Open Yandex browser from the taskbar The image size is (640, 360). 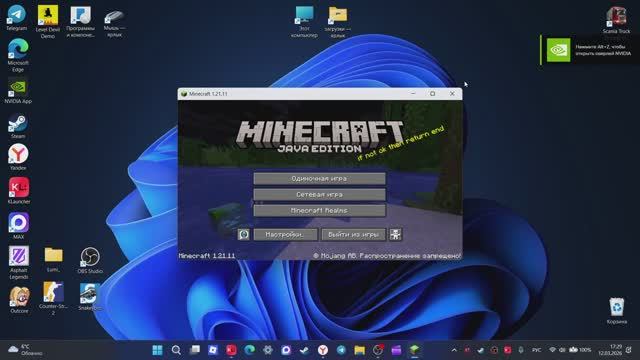click(323, 350)
